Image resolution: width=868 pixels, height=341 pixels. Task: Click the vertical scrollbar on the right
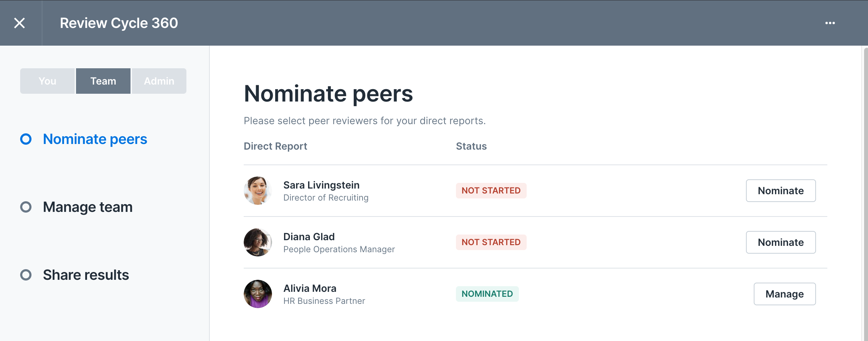[x=865, y=194]
